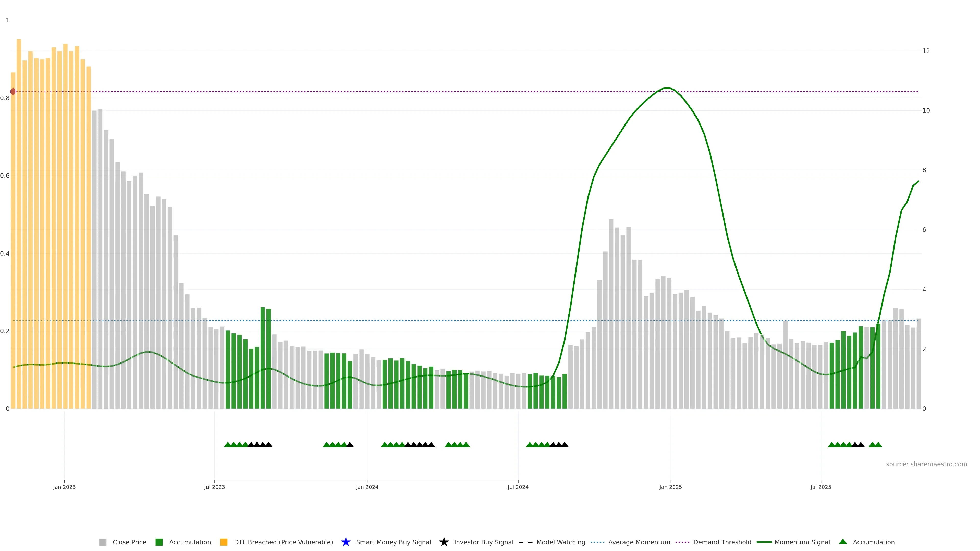Click the Investor Buy Signal legend text
Viewport: 980px width, 551px height.
point(484,542)
